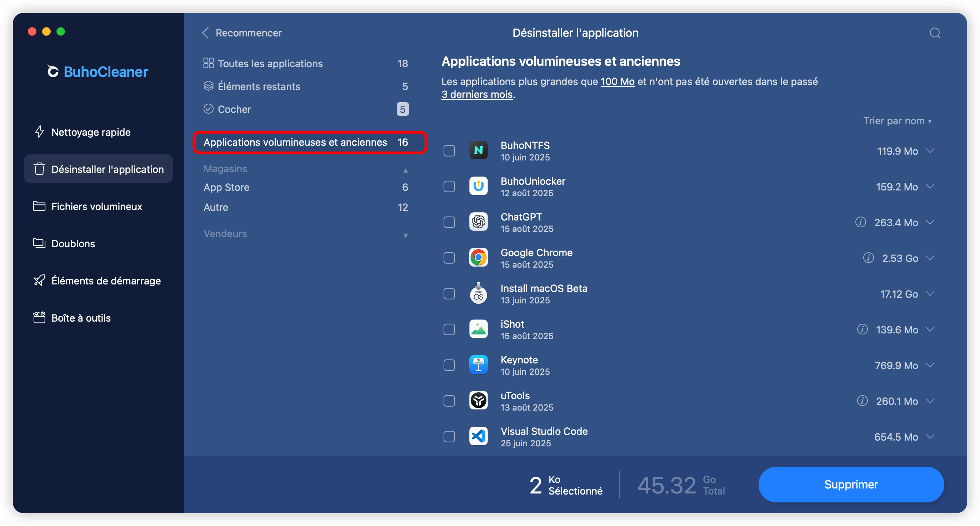The height and width of the screenshot is (526, 980).
Task: Expand the Vendeurs section triangle
Action: coord(406,235)
